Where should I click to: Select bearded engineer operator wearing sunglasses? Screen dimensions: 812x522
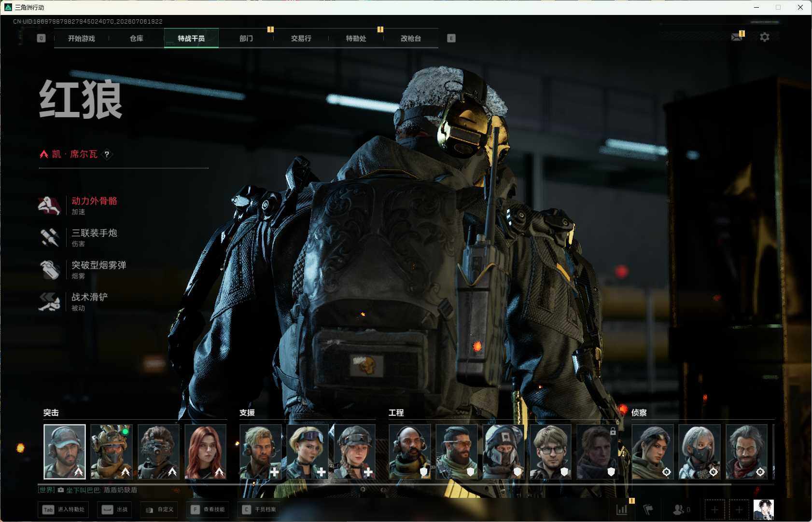coord(457,452)
